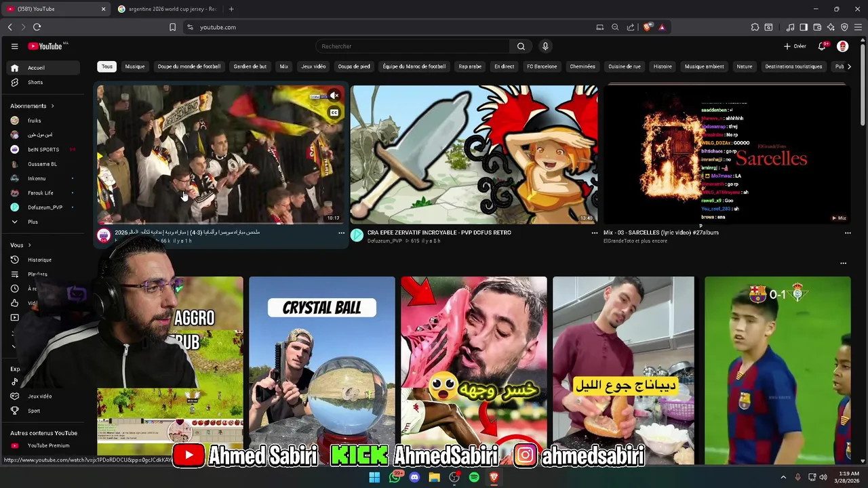Open Historique in the sidebar
868x488 pixels.
(x=42, y=260)
